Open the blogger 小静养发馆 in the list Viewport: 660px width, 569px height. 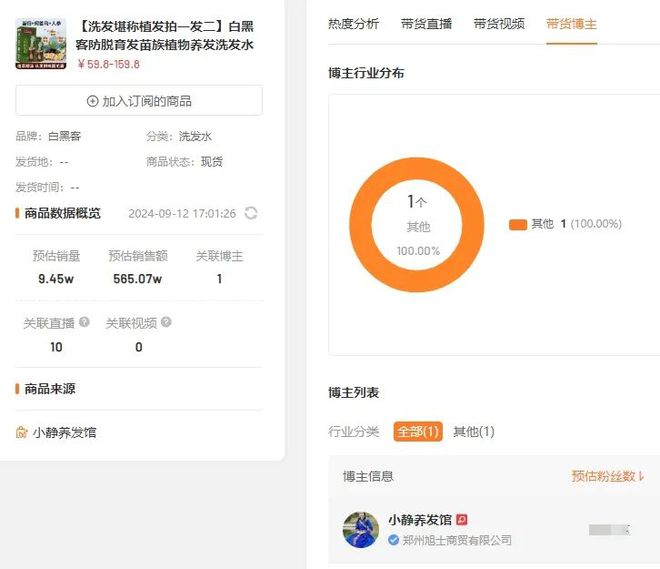coord(420,520)
